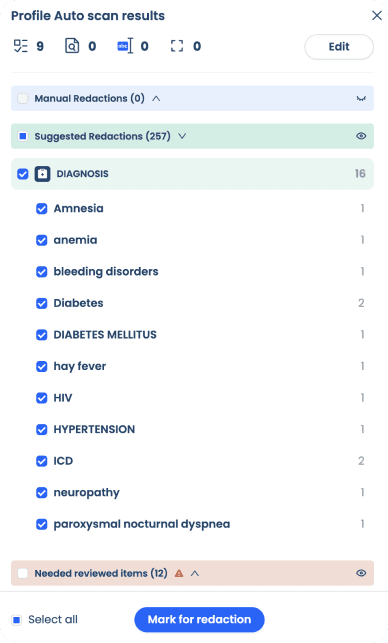
Task: Click the DIAGNOSIS medical category icon
Action: click(x=42, y=174)
